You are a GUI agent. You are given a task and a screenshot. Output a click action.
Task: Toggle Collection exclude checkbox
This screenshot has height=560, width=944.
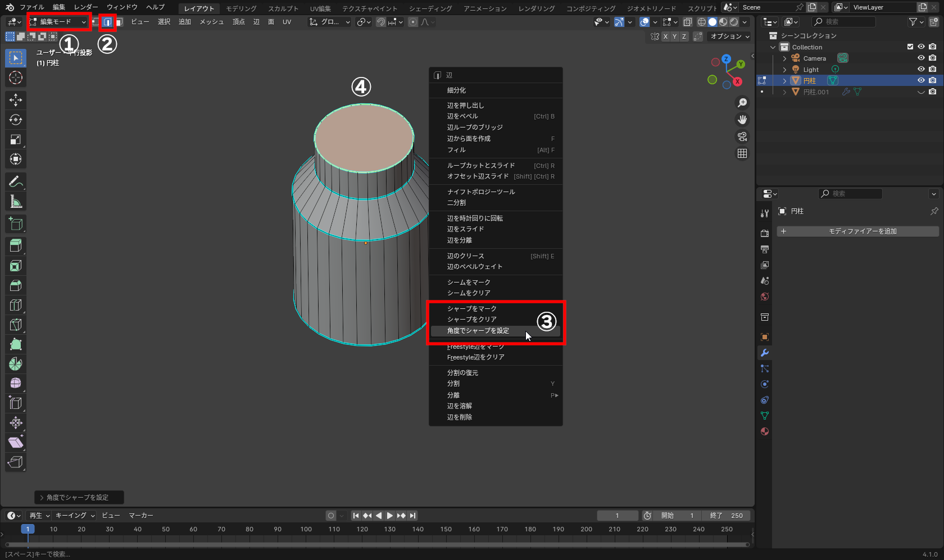tap(910, 47)
